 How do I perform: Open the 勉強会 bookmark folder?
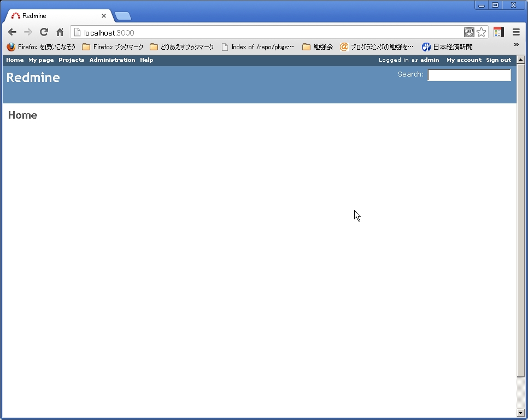click(x=318, y=47)
